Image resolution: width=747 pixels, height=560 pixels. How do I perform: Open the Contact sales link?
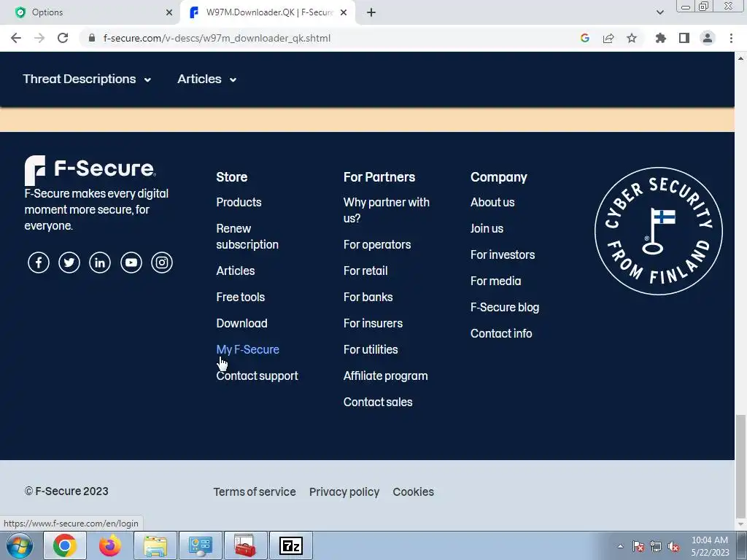coord(378,402)
